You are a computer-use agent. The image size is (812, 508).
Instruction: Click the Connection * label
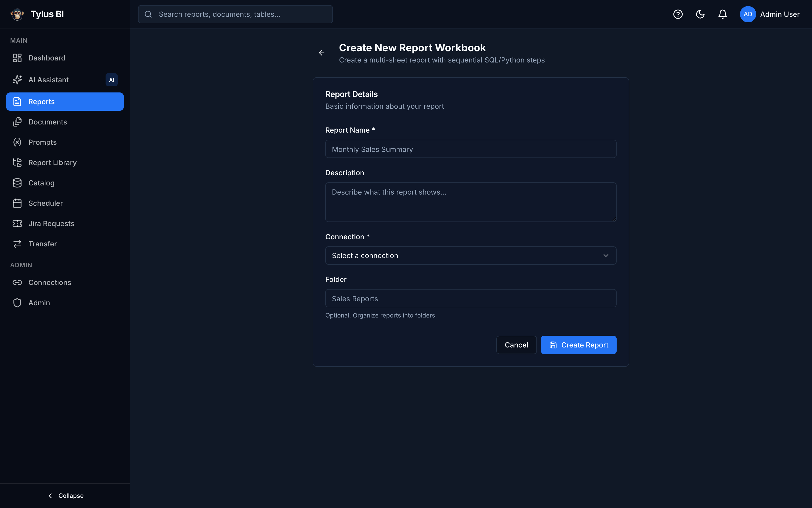347,237
